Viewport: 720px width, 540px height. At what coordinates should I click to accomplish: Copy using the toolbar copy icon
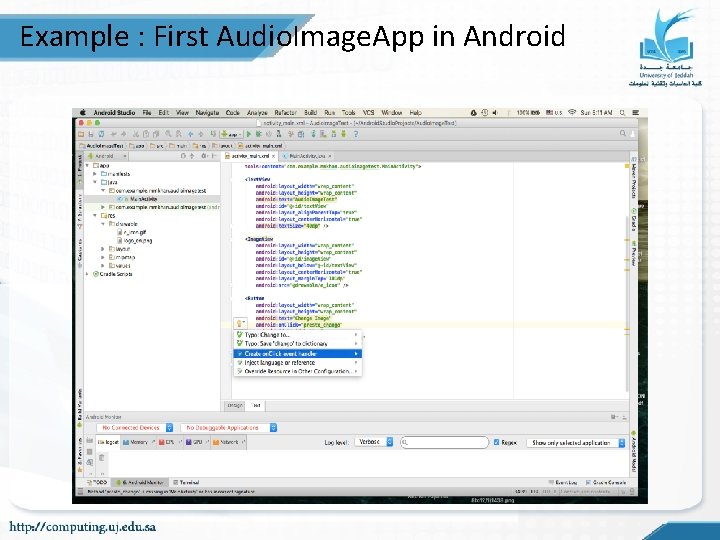(x=146, y=134)
